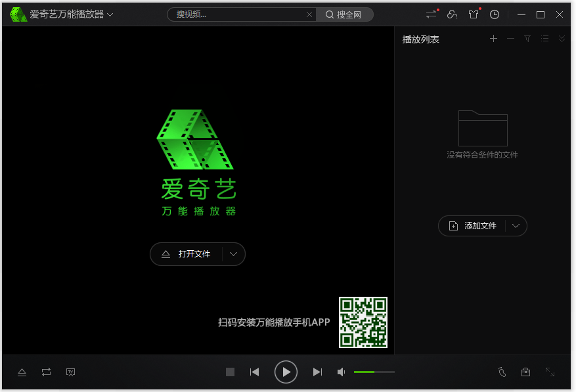Image resolution: width=576 pixels, height=392 pixels.
Task: Skip to next track
Action: [317, 372]
